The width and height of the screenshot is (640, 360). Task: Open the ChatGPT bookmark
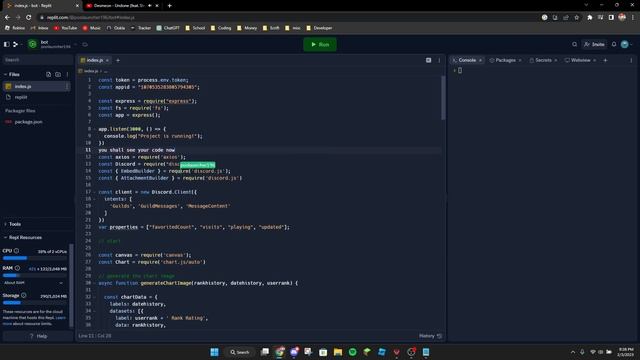coord(168,28)
